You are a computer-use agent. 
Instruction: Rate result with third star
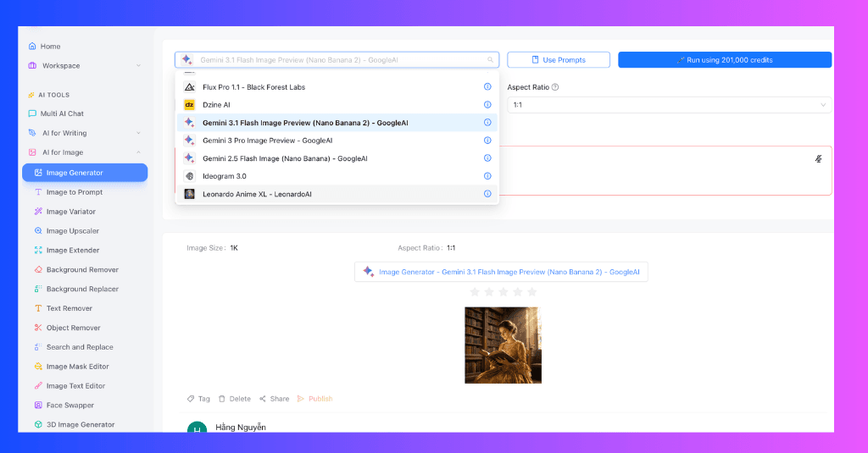(504, 292)
